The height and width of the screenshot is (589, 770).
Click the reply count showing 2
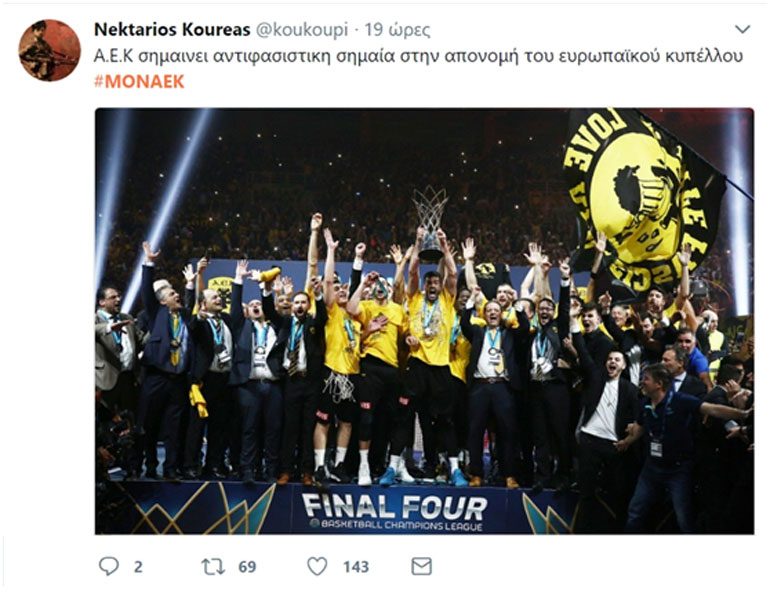pos(138,567)
